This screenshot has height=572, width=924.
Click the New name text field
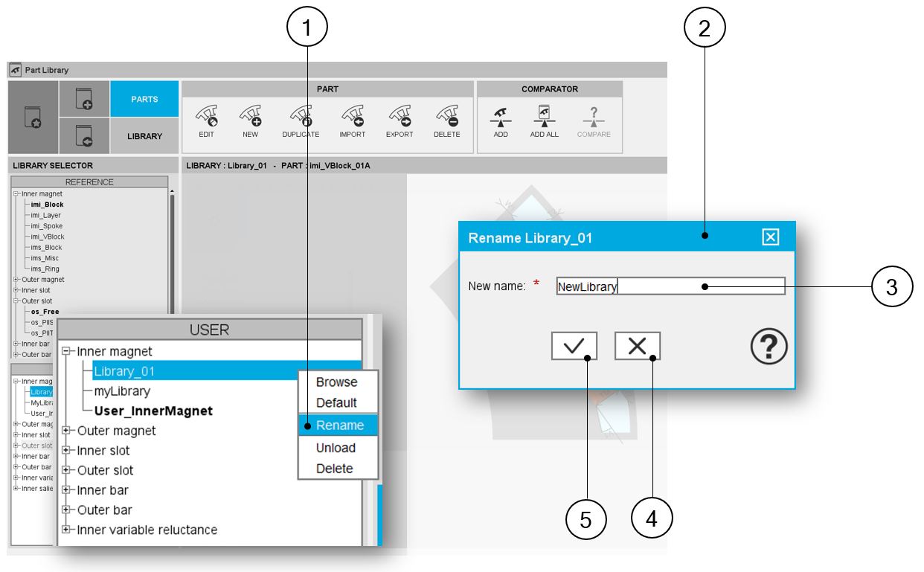[670, 286]
